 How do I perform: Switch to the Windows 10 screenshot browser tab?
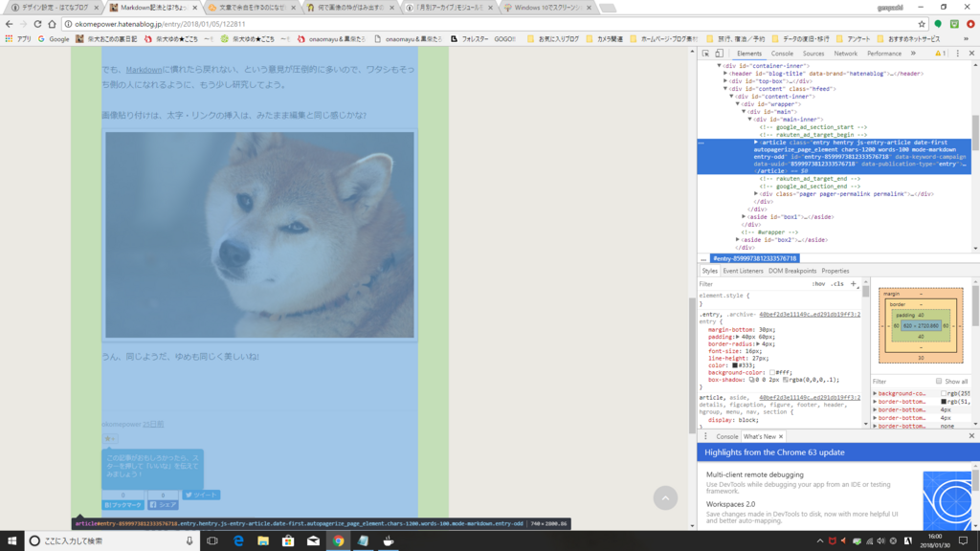click(x=547, y=8)
